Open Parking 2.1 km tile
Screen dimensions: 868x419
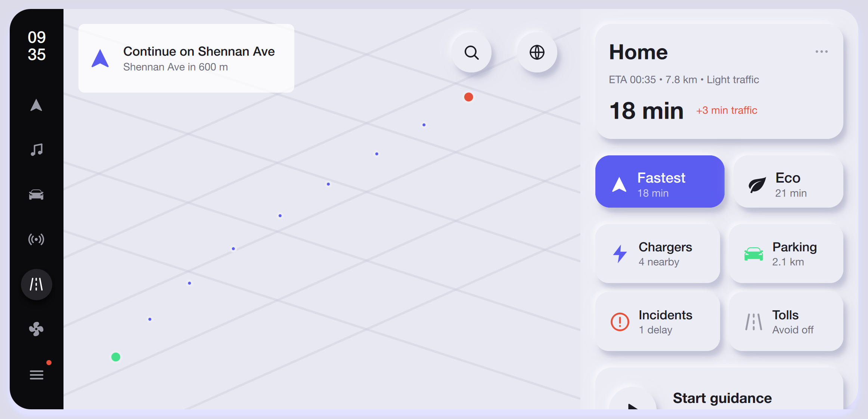point(786,254)
